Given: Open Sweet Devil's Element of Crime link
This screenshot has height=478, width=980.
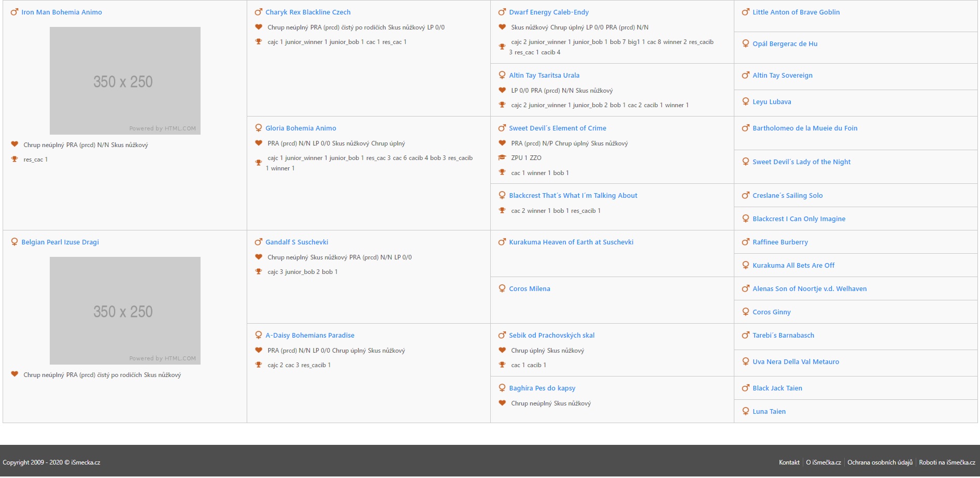Looking at the screenshot, I should click(x=557, y=128).
